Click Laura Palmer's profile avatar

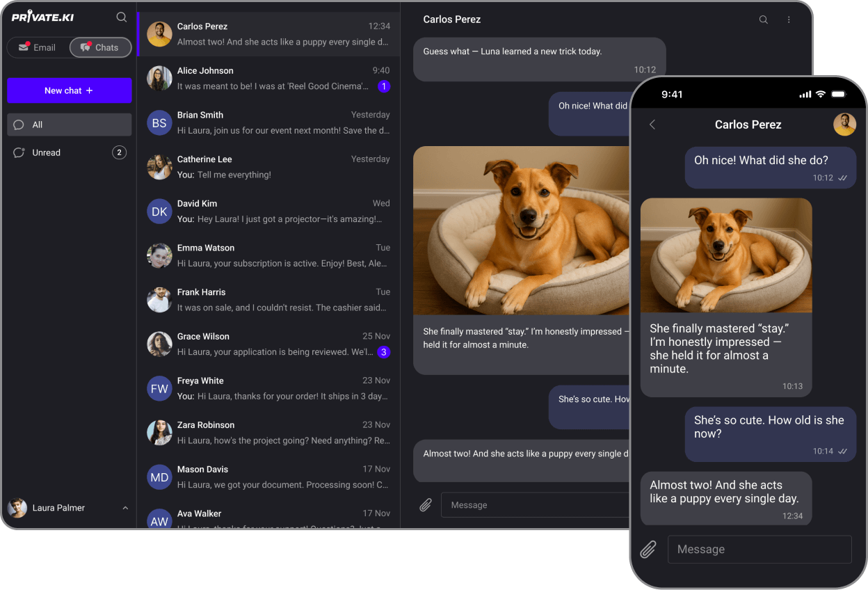click(x=15, y=508)
